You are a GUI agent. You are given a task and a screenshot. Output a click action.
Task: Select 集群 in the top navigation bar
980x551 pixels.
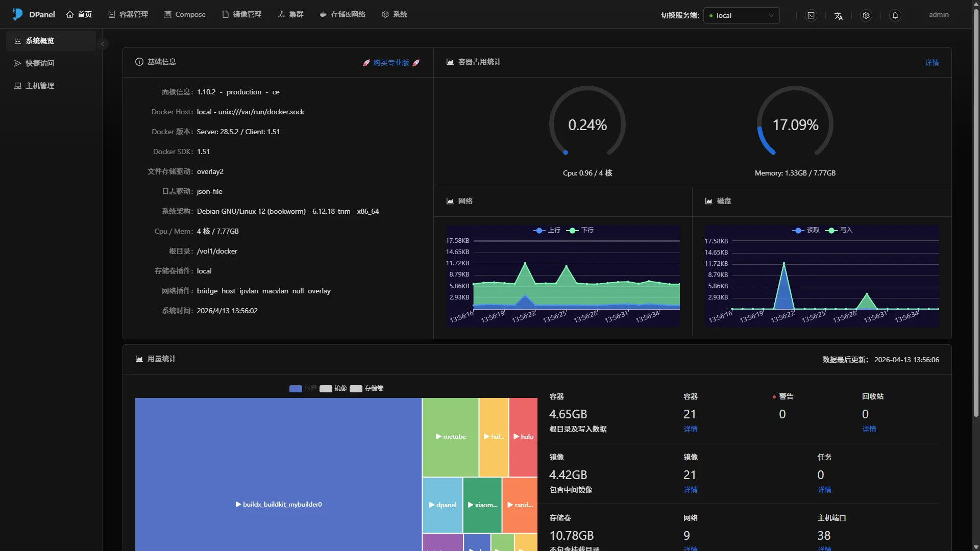(290, 14)
